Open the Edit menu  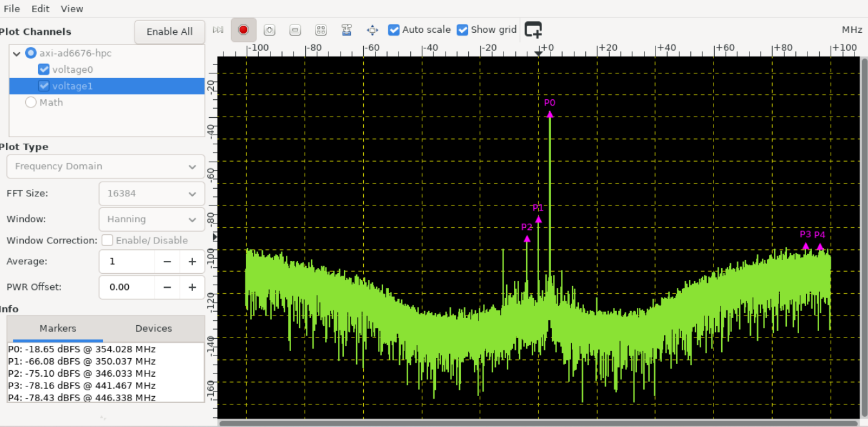coord(41,8)
